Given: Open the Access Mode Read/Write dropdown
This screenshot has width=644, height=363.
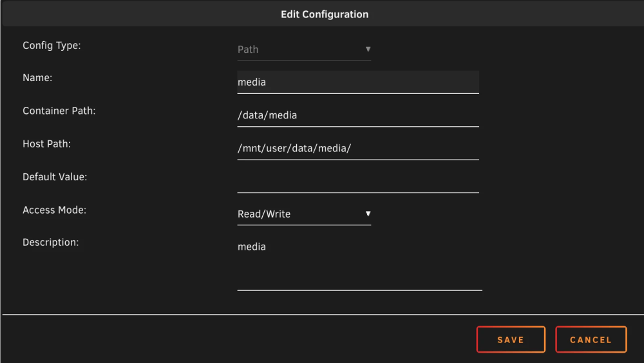Looking at the screenshot, I should 304,214.
